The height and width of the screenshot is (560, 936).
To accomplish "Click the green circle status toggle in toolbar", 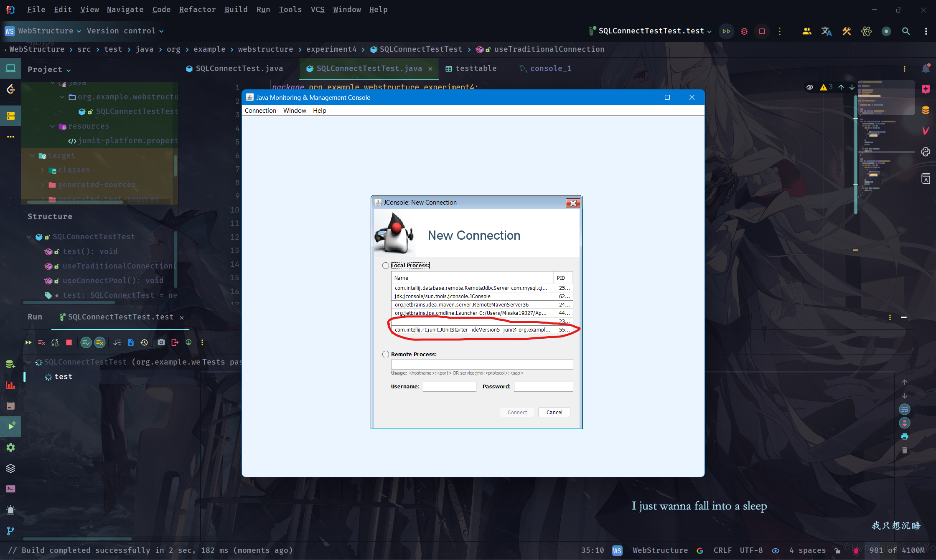I will tap(886, 31).
